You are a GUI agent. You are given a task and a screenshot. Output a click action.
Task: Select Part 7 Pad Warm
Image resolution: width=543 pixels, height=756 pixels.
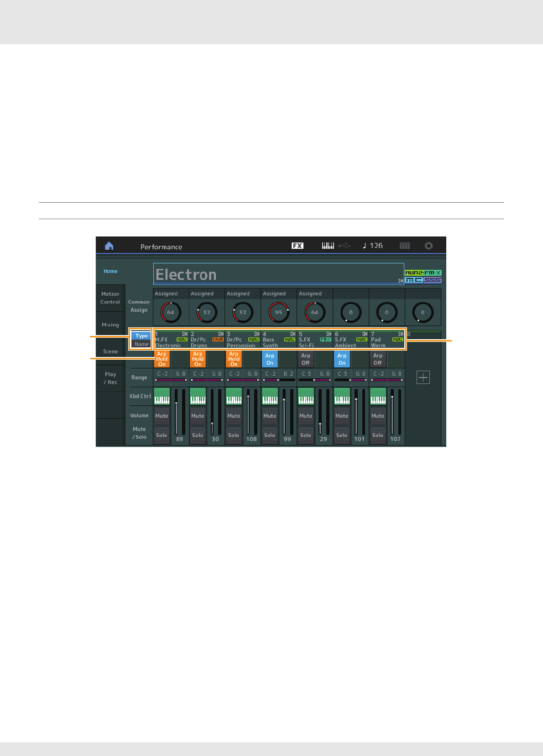(387, 340)
